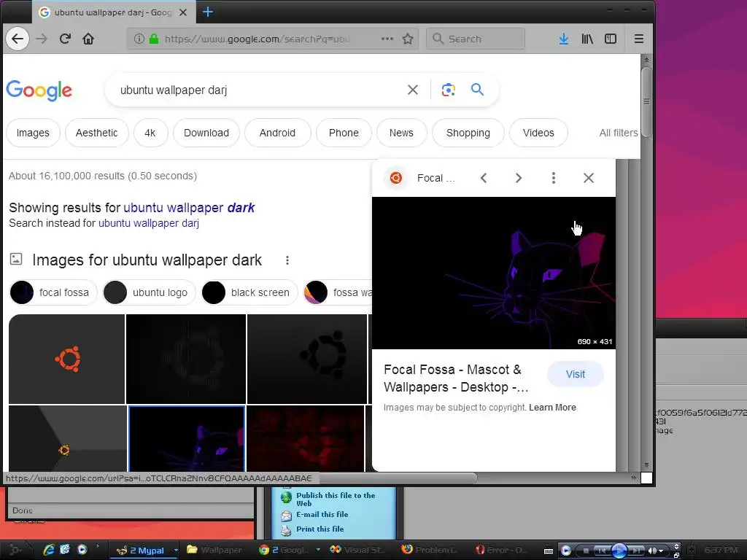
Task: Show previous image in preview panel
Action: (x=484, y=178)
